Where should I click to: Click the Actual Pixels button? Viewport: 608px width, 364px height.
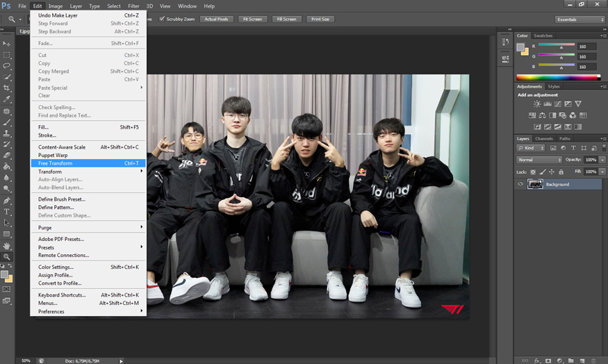click(x=217, y=19)
